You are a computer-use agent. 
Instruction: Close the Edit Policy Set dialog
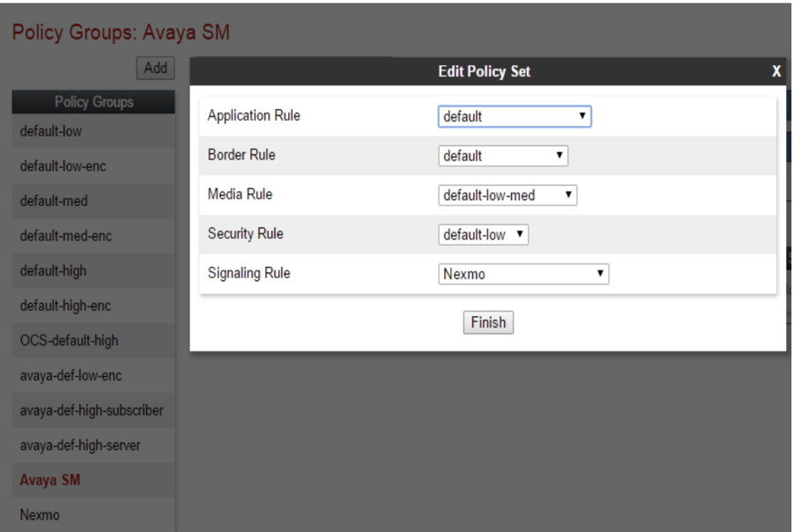776,71
